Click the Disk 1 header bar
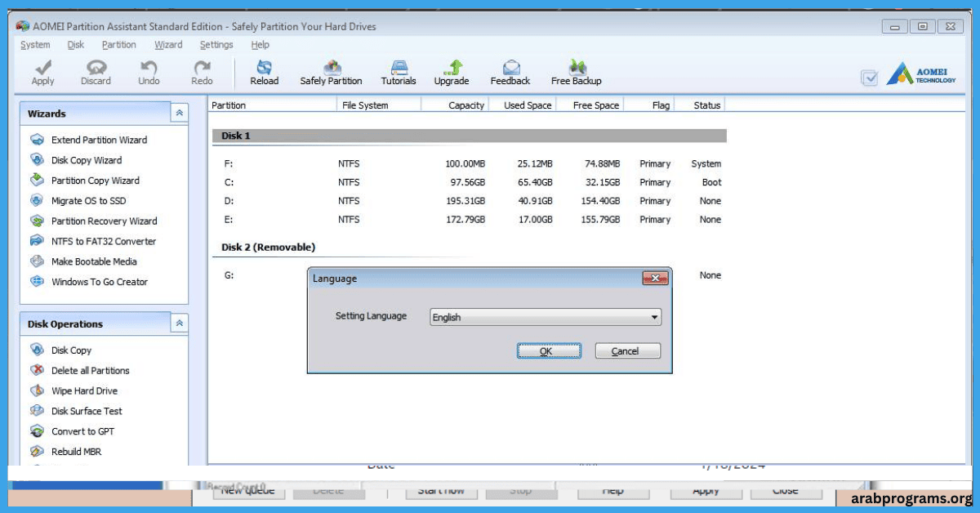The height and width of the screenshot is (513, 980). (470, 136)
